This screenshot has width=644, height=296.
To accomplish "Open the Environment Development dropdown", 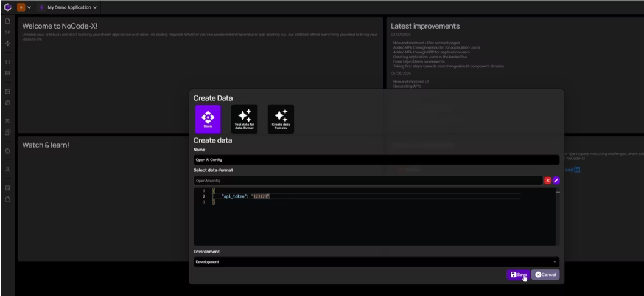I will pos(376,262).
